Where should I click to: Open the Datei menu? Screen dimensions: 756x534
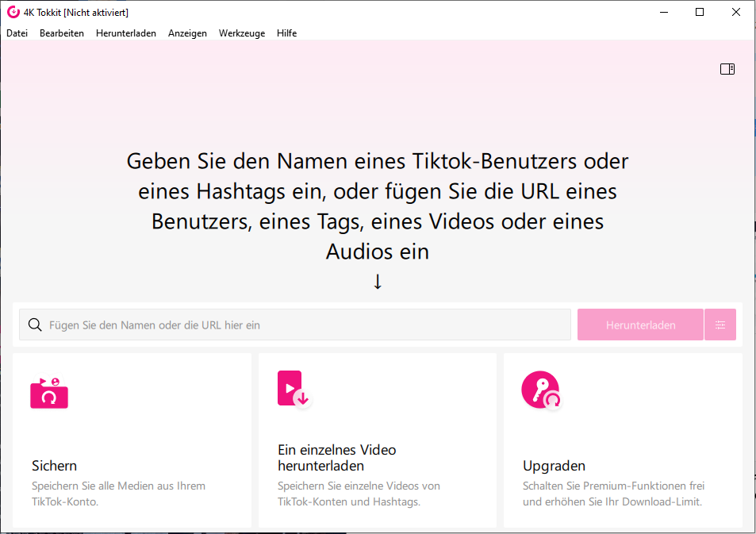point(17,33)
